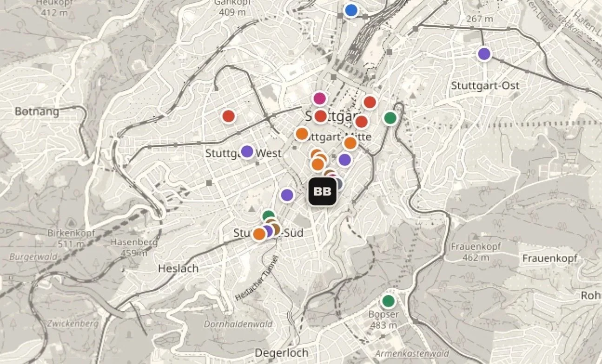Select the green marker above the Bopser label
Viewport: 602px width, 364px height.
(x=388, y=301)
